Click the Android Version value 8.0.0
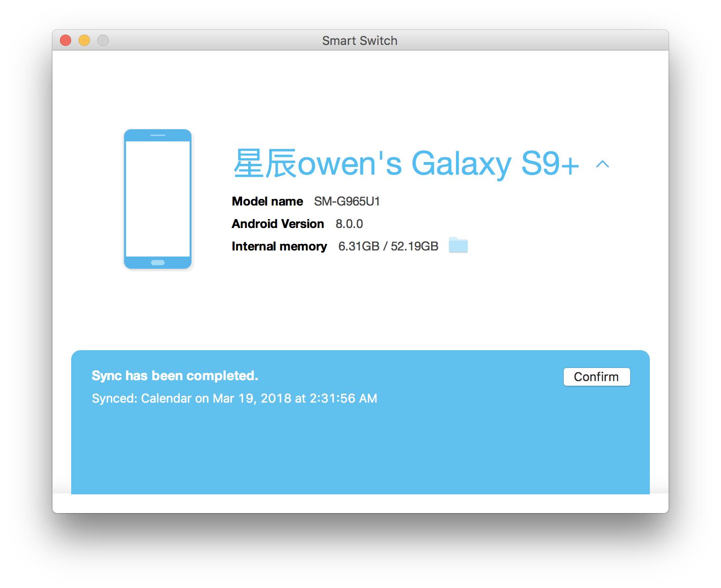The image size is (721, 588). (349, 224)
